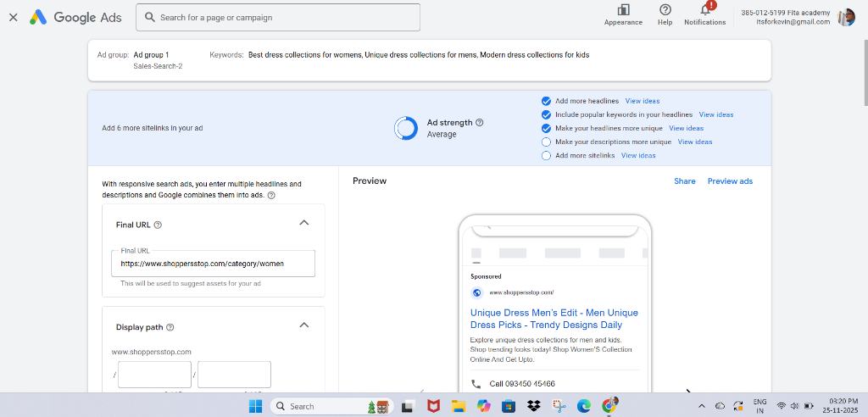Open the volume control in the tray
Screen dimensions: 868x417
[795, 406]
